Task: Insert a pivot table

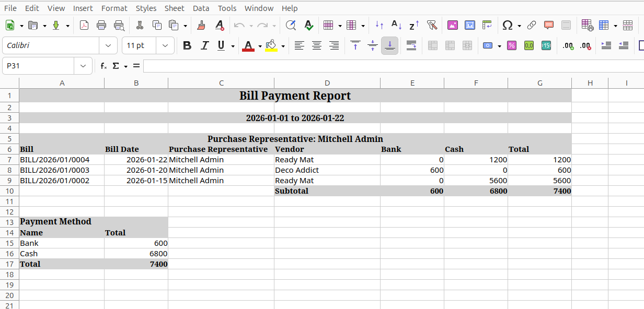Action: pyautogui.click(x=487, y=25)
